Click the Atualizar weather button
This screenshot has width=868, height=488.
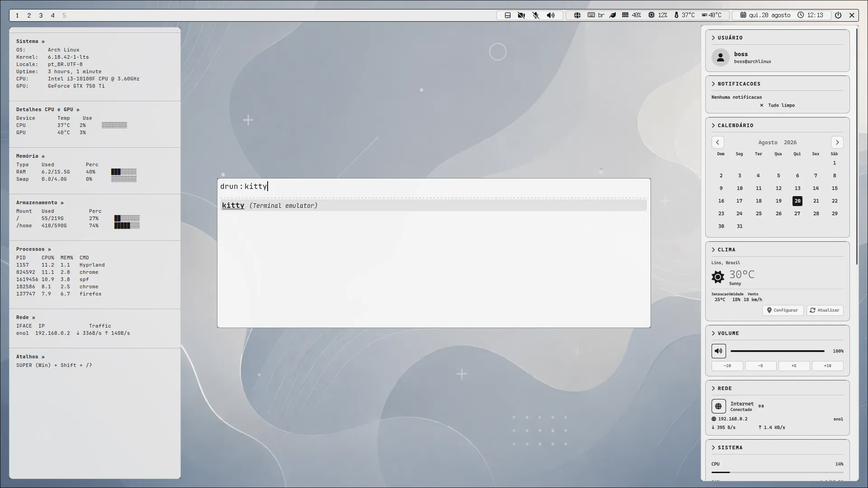825,310
